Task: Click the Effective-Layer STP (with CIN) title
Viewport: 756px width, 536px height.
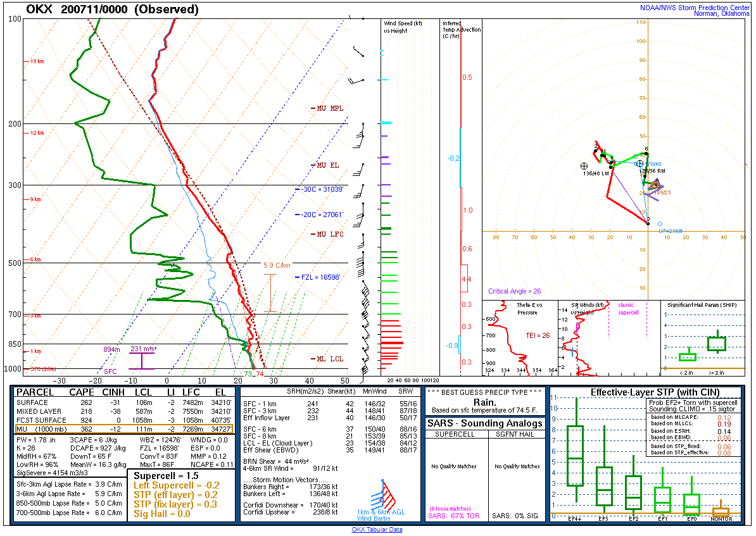Action: click(x=655, y=392)
